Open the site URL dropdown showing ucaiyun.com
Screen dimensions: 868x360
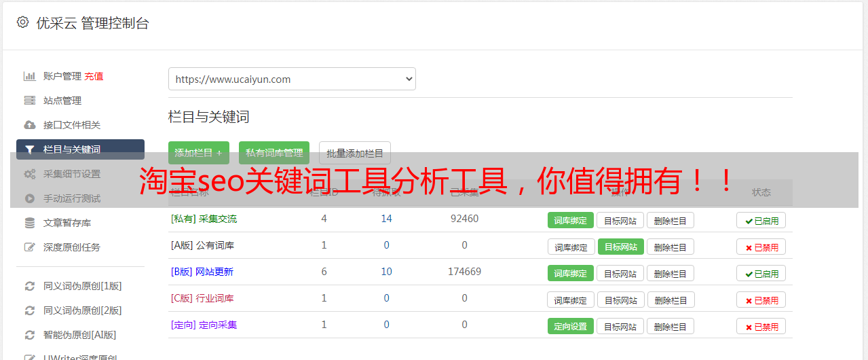click(292, 79)
